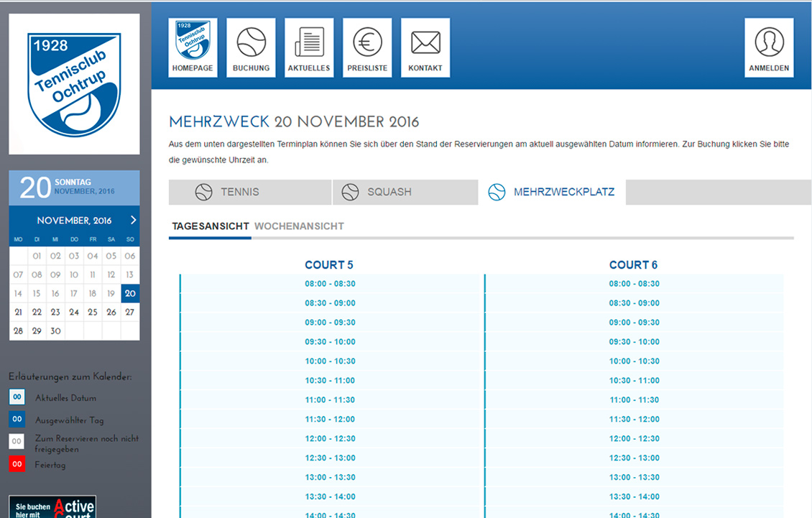Switch to Wochenansicht view
This screenshot has height=518, width=812.
pyautogui.click(x=299, y=226)
